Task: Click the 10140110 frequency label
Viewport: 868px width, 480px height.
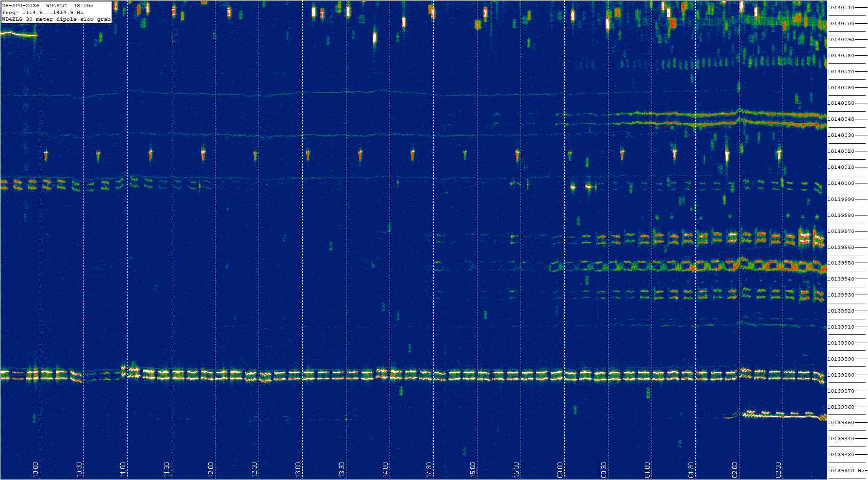Action: point(841,8)
